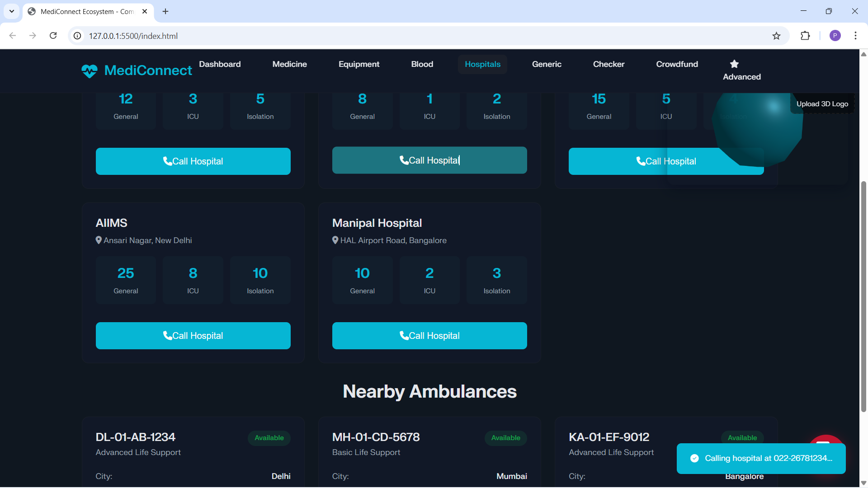
Task: Call Hospital for AIIMS
Action: 193,336
